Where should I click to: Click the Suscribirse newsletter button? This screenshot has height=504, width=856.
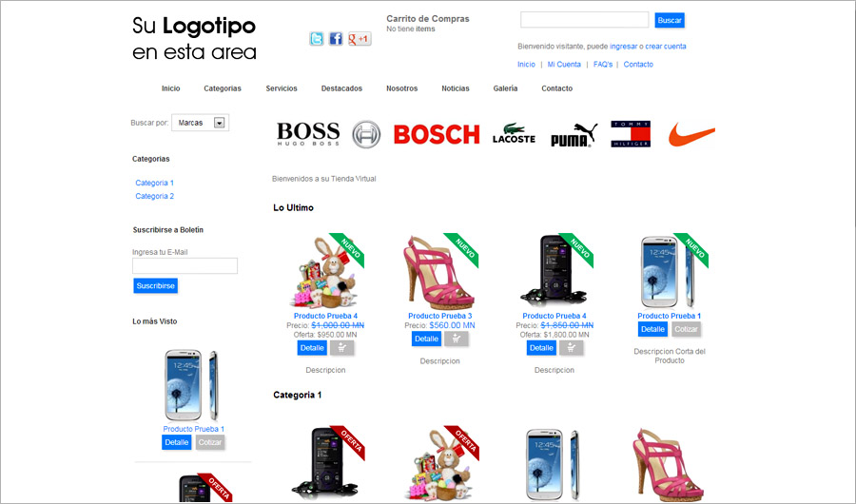click(x=156, y=285)
